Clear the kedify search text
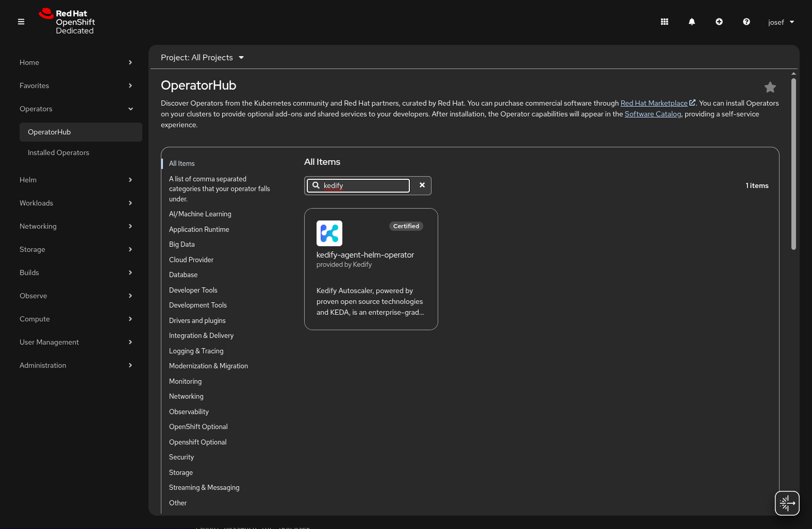The image size is (812, 529). click(x=422, y=185)
